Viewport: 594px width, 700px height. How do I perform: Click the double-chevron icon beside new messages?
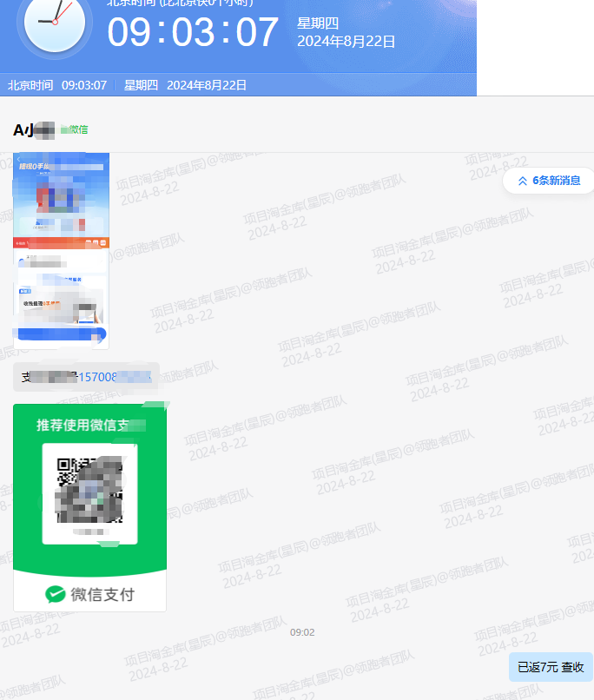pos(522,181)
